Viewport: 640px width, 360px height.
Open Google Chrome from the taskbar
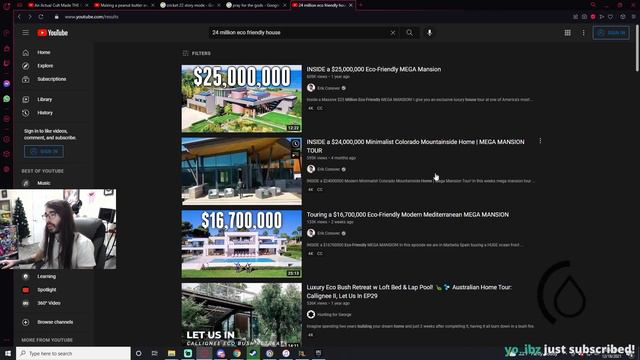237,353
